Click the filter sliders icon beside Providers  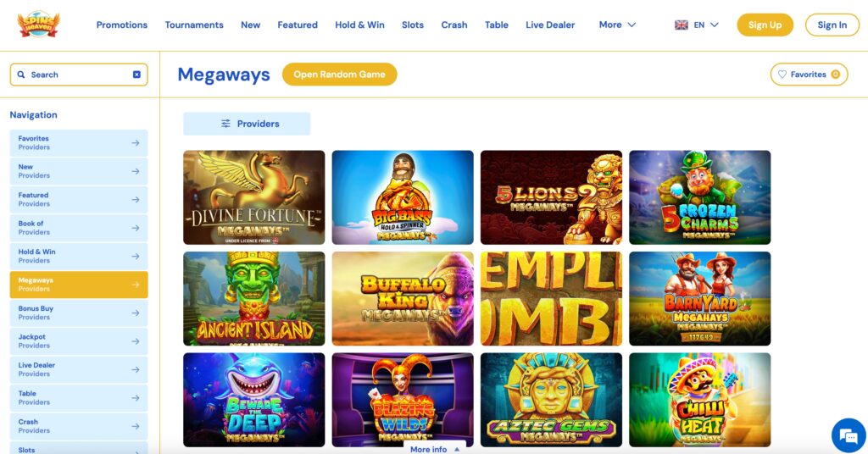click(225, 124)
